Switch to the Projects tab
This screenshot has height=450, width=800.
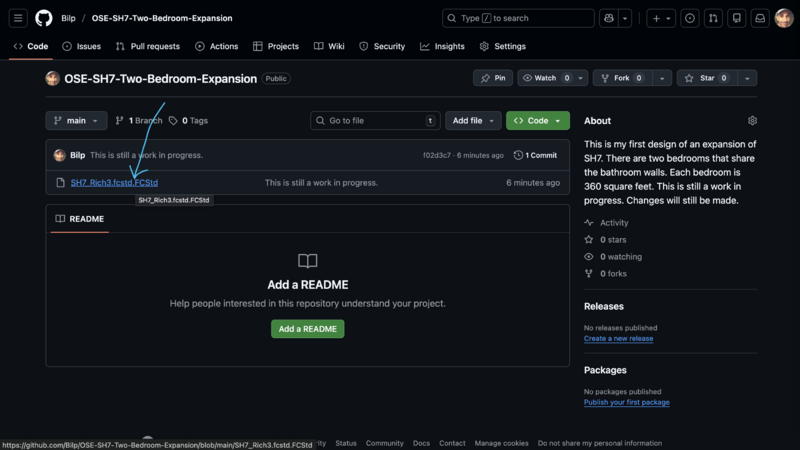[x=276, y=46]
